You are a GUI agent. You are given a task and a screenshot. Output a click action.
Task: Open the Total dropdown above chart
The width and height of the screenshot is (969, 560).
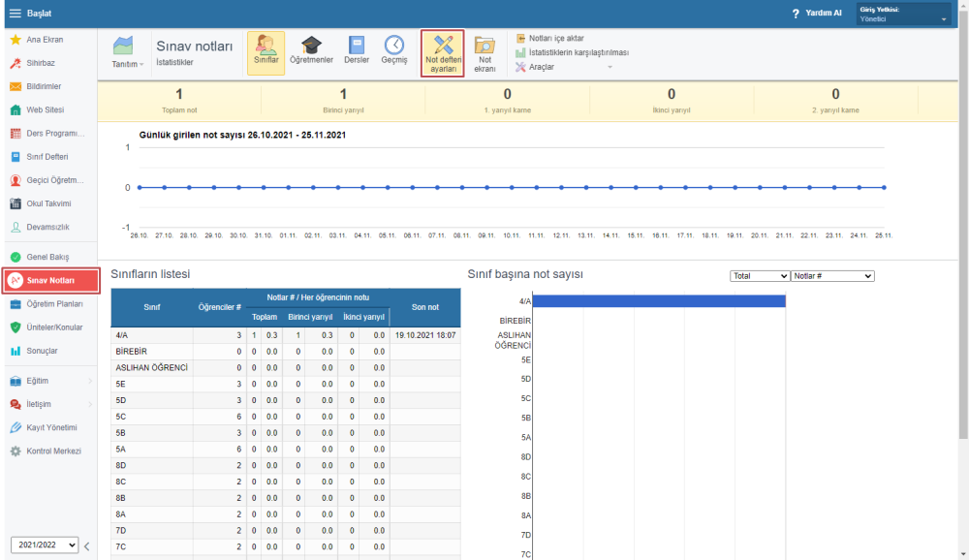point(760,276)
